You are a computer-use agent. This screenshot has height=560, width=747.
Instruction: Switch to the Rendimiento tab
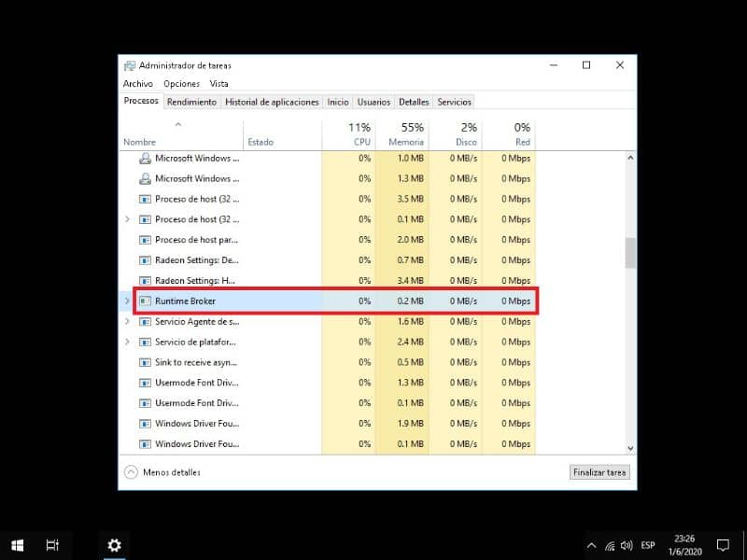click(x=192, y=102)
